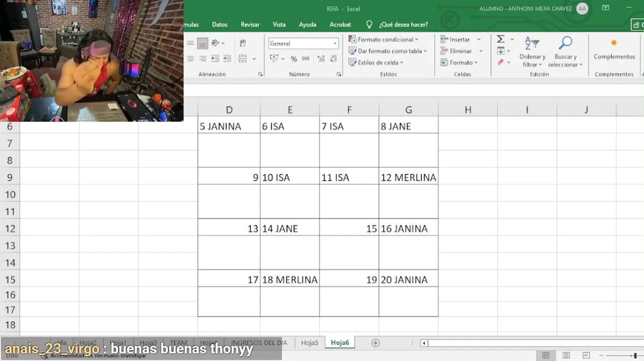Screen dimensions: 644x361
Task: Open the Datos ribbon tab
Action: [x=220, y=25]
